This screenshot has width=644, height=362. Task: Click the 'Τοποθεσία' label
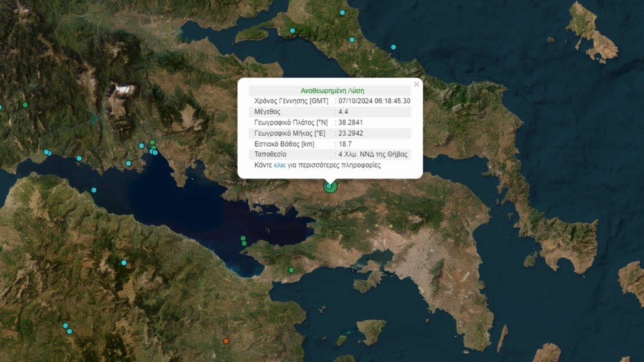coord(270,155)
